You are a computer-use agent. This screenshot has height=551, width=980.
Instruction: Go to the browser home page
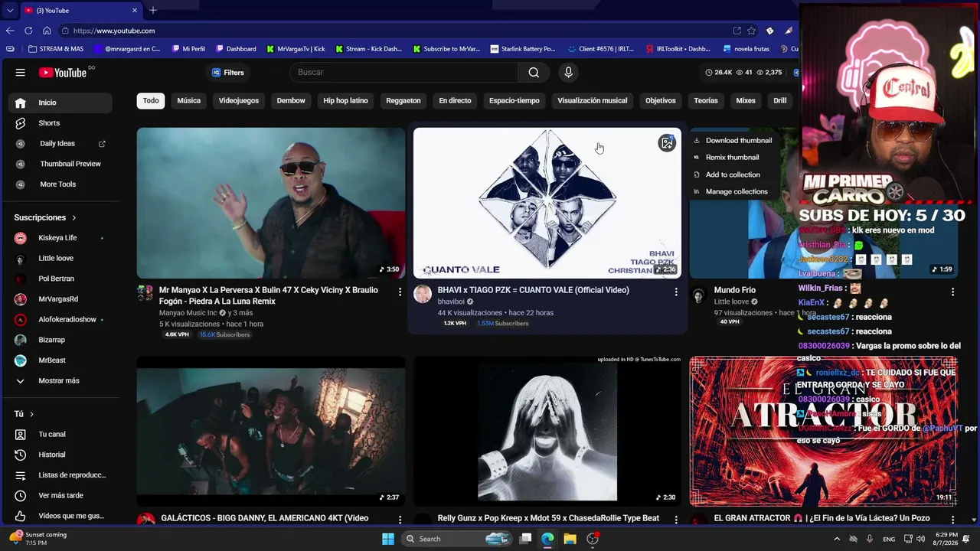pos(47,31)
